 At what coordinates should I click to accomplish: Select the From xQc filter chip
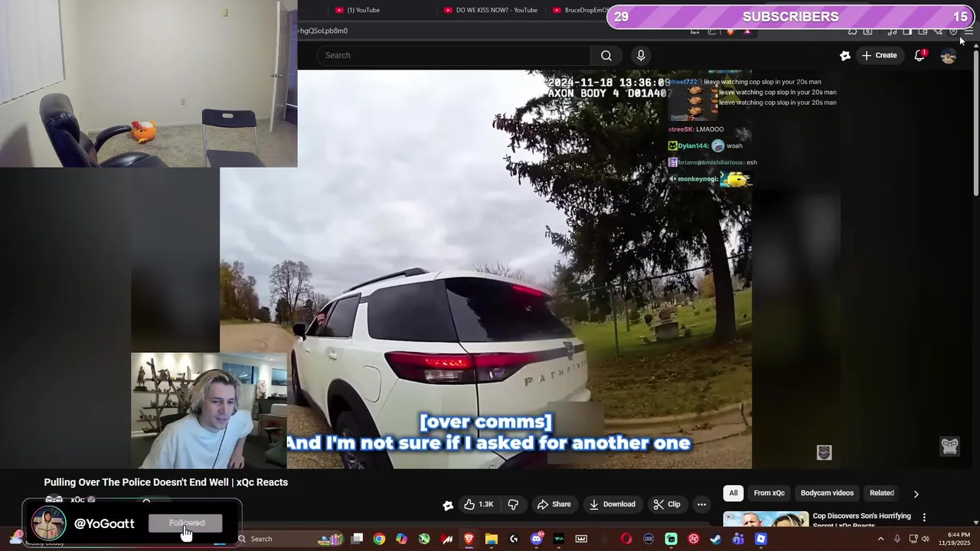point(769,493)
